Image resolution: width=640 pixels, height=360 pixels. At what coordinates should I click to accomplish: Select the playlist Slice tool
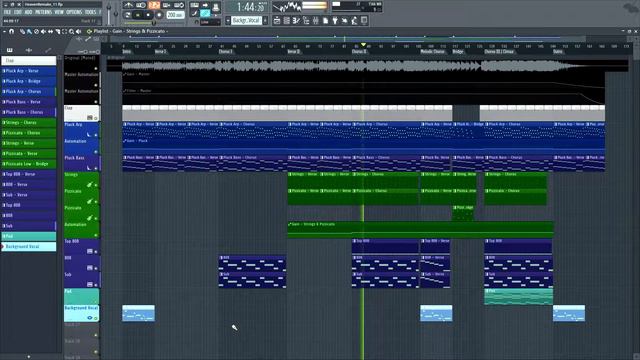[58, 31]
